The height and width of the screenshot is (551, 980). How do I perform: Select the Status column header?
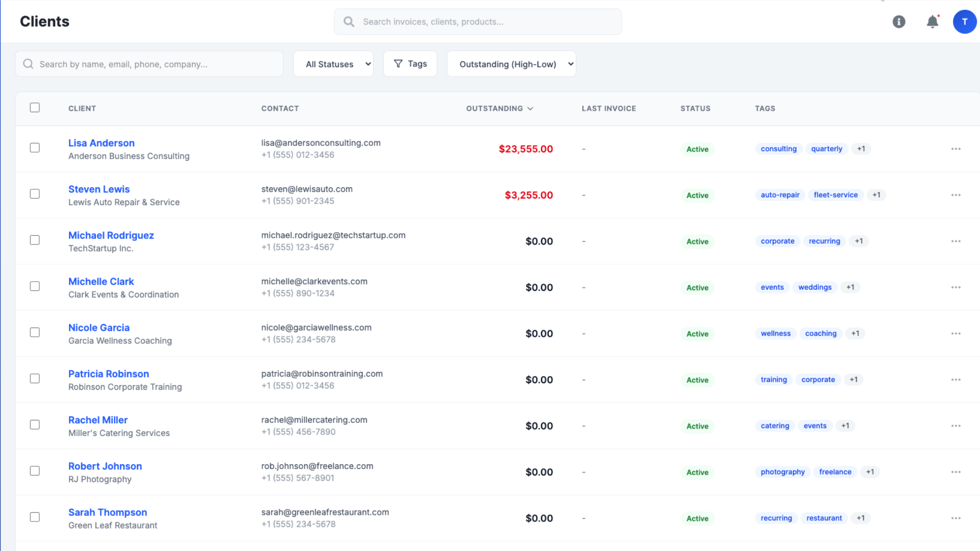(x=695, y=108)
